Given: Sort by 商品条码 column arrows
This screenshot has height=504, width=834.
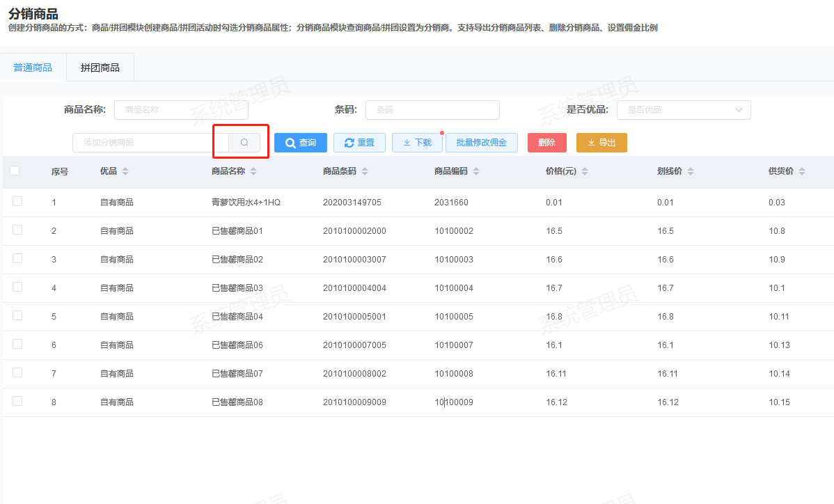Looking at the screenshot, I should [x=365, y=171].
